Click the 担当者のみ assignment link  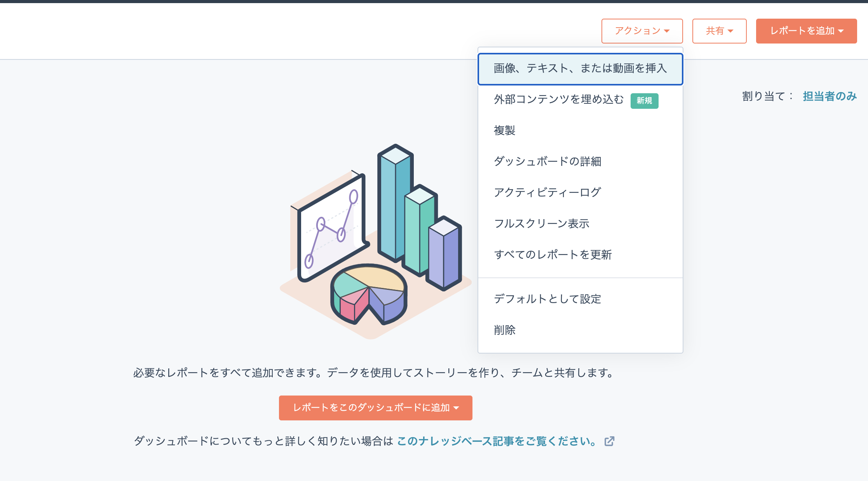click(830, 96)
